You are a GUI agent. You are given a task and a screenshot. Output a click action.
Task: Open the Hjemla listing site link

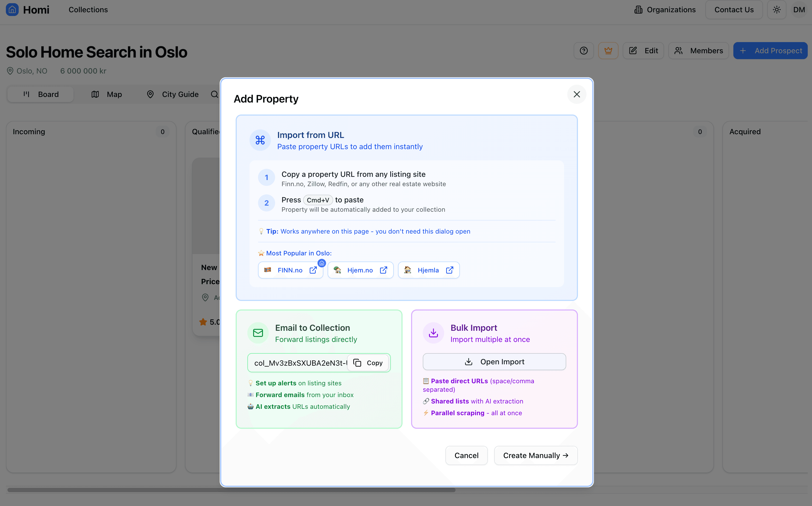click(x=428, y=270)
